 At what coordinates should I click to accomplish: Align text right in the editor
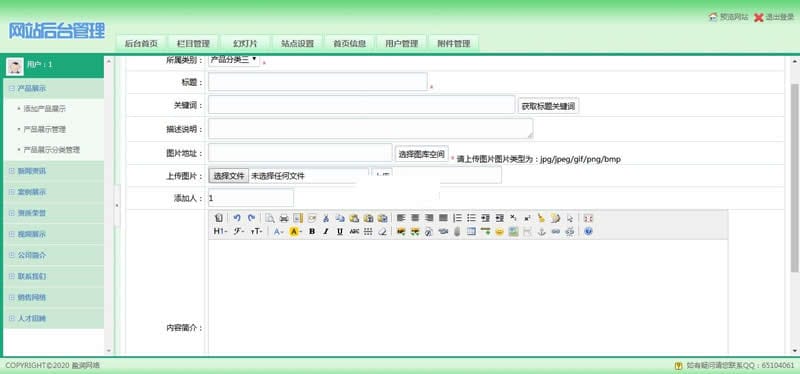[x=429, y=218]
